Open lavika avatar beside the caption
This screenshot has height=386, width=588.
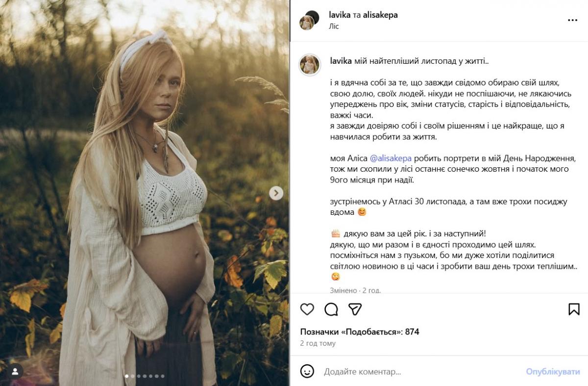coord(309,64)
